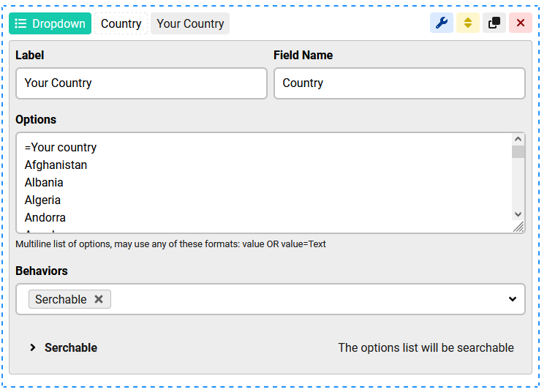Click the Options scrollbar up arrow
547x392 pixels.
pos(518,139)
